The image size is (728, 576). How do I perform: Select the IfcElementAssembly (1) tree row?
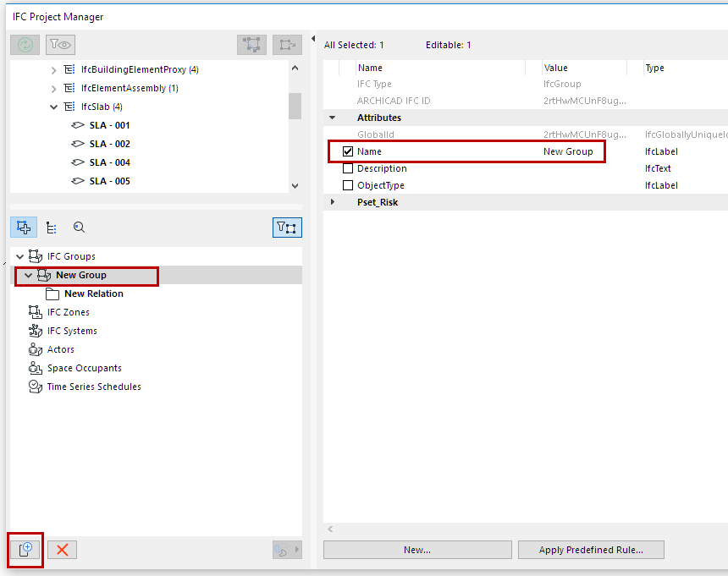pos(130,88)
